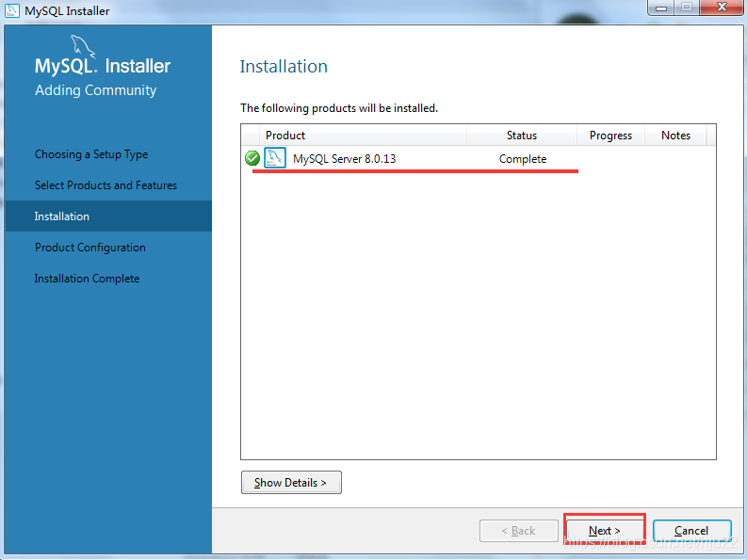Image resolution: width=747 pixels, height=560 pixels.
Task: Click the Complete status cell
Action: [x=523, y=158]
